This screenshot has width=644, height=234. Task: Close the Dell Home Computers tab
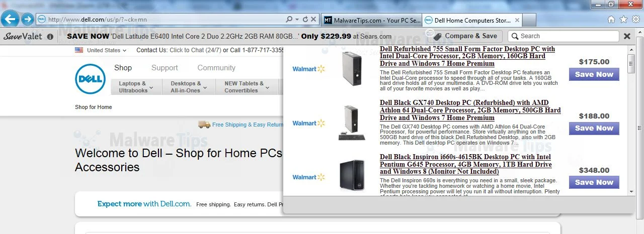pyautogui.click(x=518, y=21)
